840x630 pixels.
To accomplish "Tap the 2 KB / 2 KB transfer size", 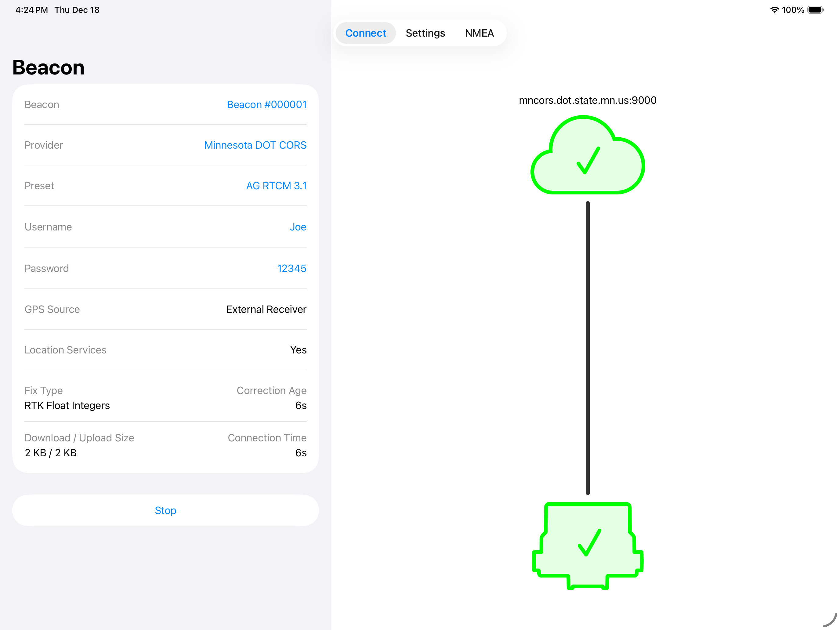I will click(50, 453).
